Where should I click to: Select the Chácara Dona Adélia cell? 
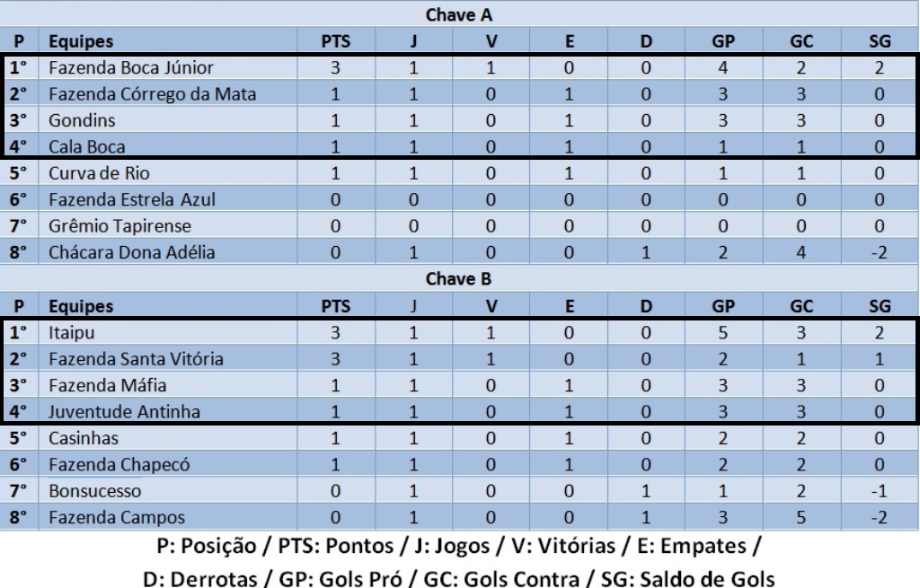tap(132, 252)
